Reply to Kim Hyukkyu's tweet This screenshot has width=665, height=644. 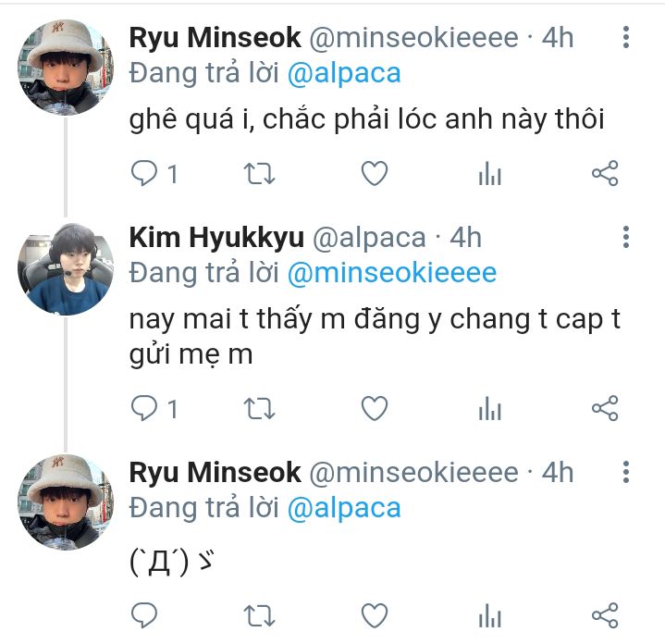[144, 408]
